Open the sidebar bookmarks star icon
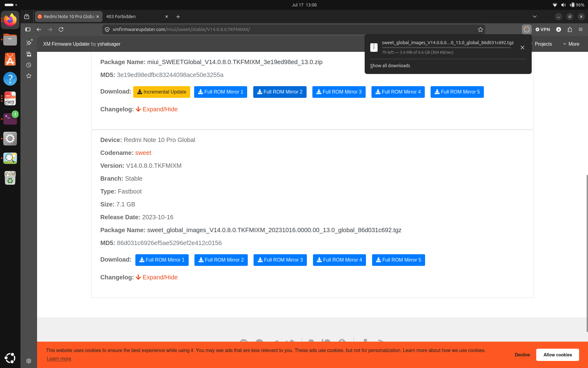 tap(29, 76)
